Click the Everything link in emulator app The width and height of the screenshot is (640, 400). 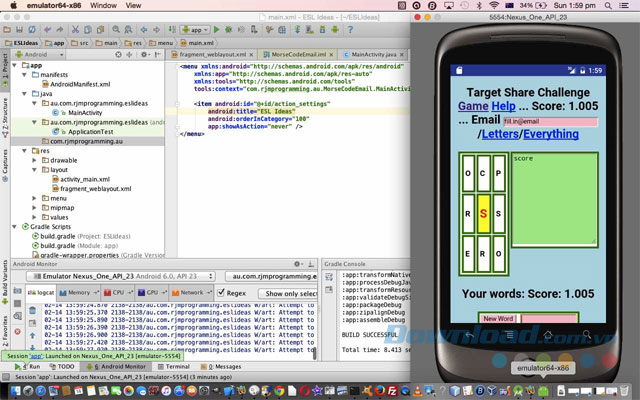tap(551, 133)
